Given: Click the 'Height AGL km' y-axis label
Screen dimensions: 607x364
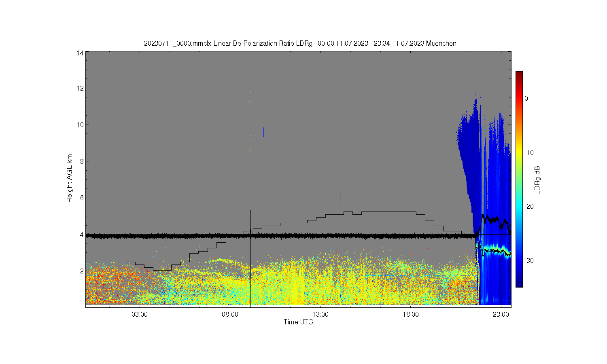Looking at the screenshot, I should click(x=70, y=178).
